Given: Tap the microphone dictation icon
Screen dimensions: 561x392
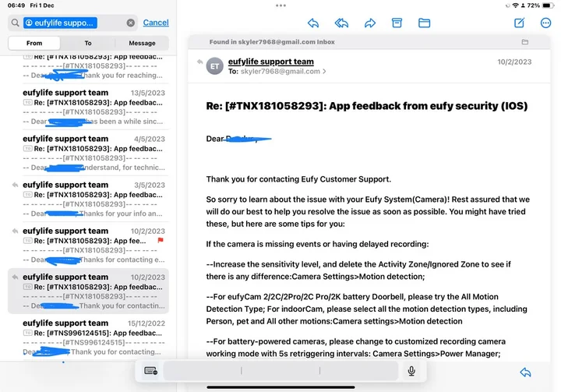Looking at the screenshot, I should point(411,371).
